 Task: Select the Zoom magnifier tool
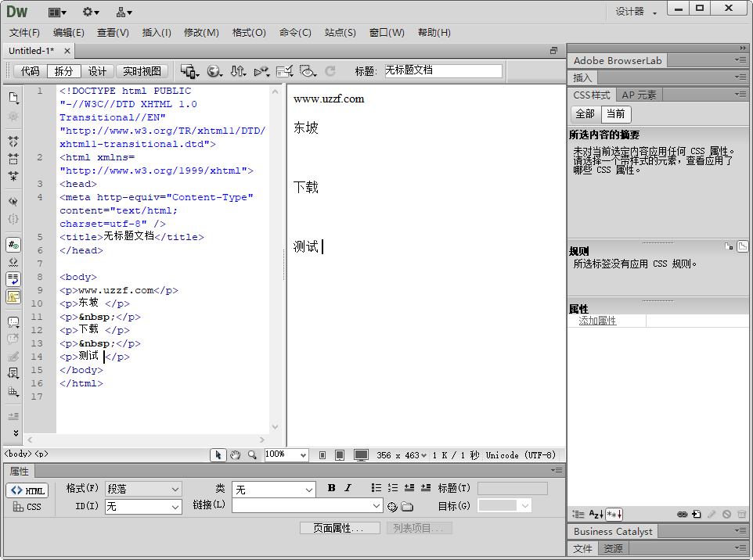[x=252, y=455]
